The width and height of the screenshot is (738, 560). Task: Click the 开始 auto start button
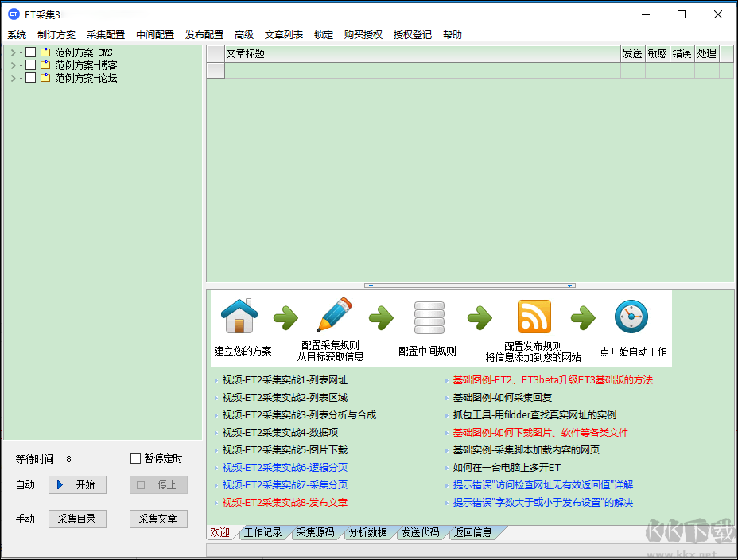77,484
